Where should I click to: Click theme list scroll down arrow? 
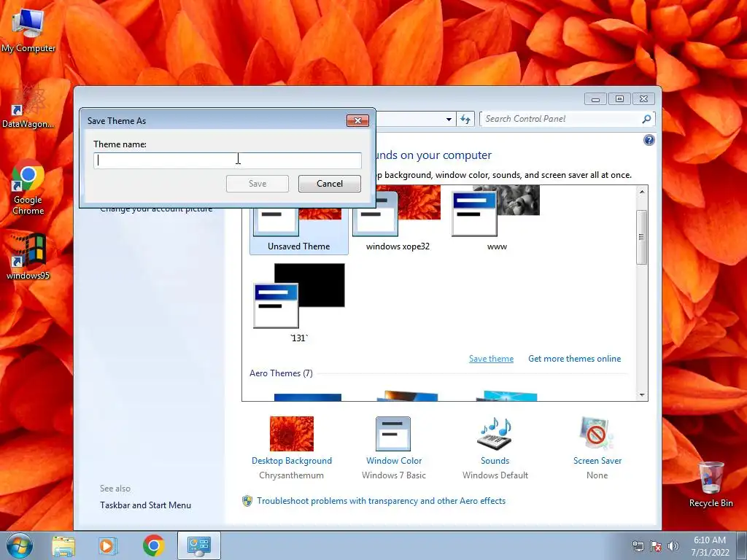click(642, 394)
